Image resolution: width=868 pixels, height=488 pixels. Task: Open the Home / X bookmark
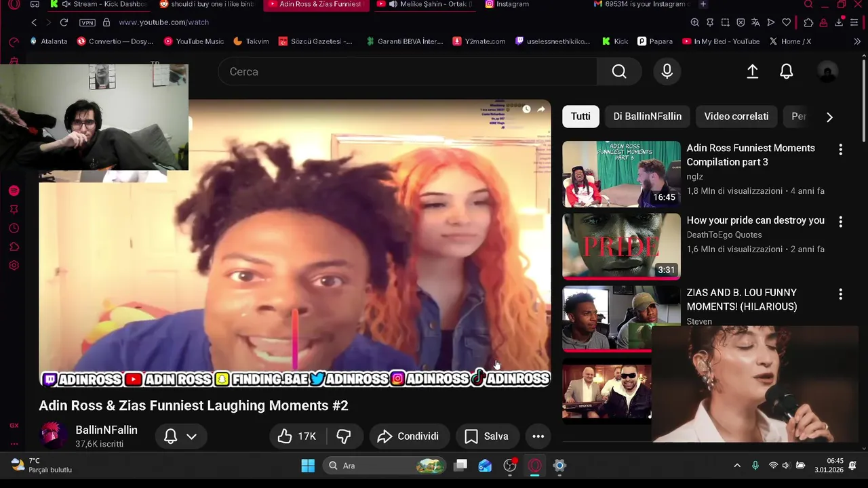point(790,41)
